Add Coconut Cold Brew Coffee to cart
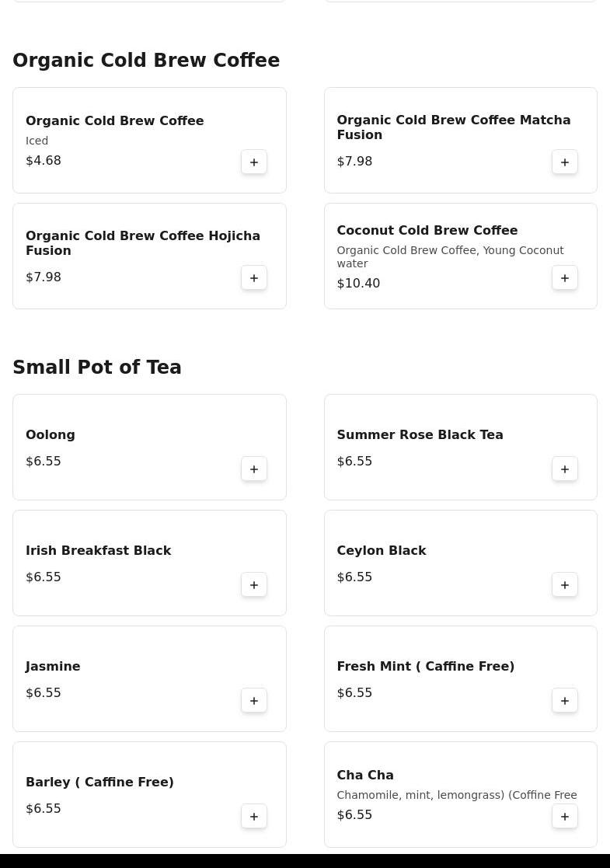 tap(565, 277)
